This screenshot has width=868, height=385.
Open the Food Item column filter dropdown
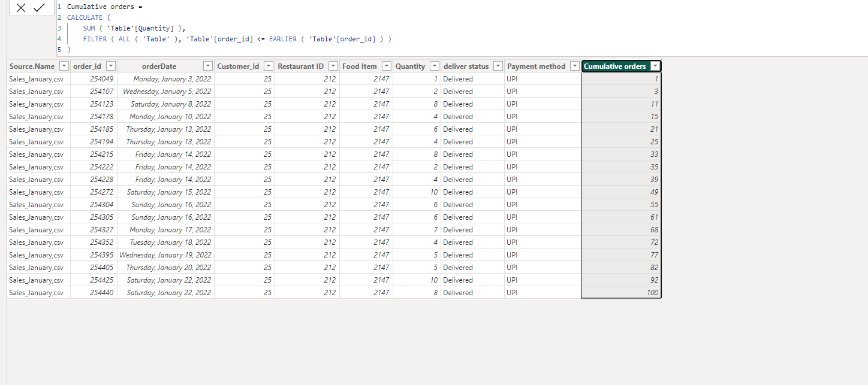(x=387, y=66)
